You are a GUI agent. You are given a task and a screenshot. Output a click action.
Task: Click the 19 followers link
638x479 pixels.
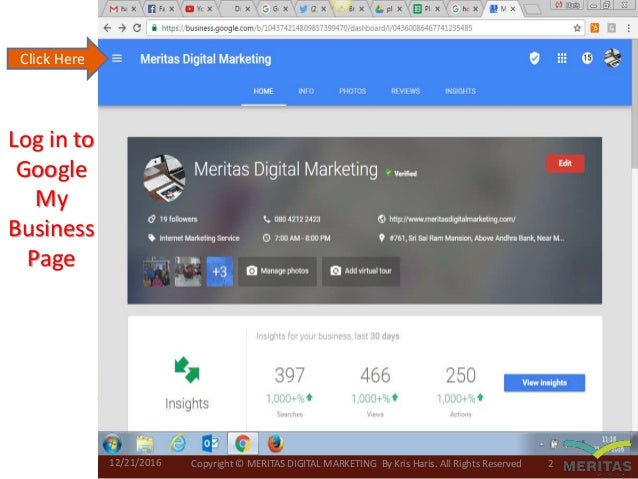point(173,219)
